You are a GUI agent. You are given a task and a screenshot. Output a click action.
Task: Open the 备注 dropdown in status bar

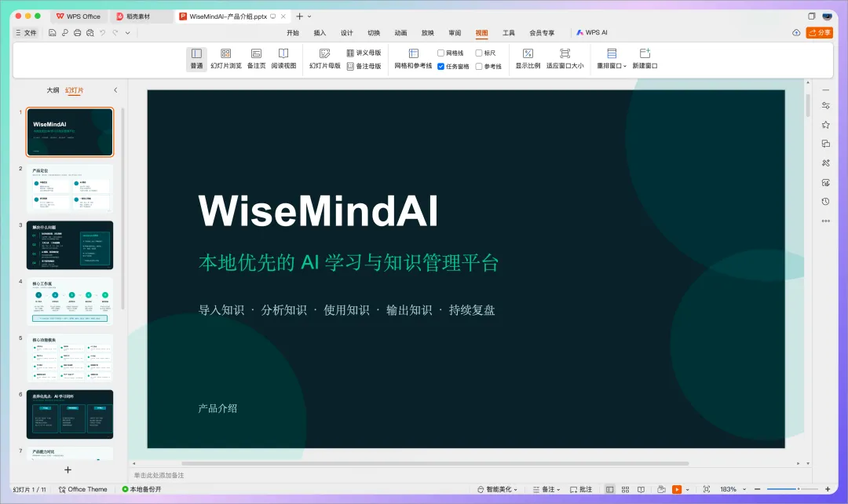click(x=546, y=489)
